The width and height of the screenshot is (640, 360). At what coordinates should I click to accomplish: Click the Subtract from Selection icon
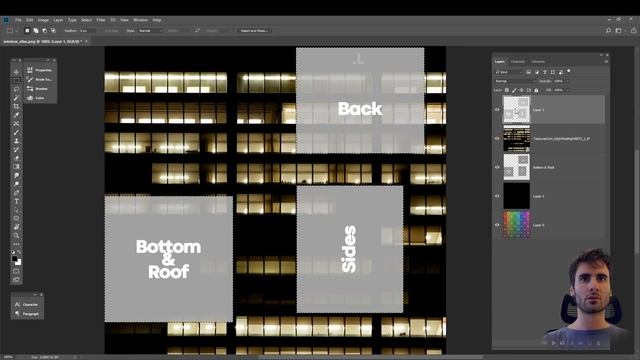pos(44,31)
